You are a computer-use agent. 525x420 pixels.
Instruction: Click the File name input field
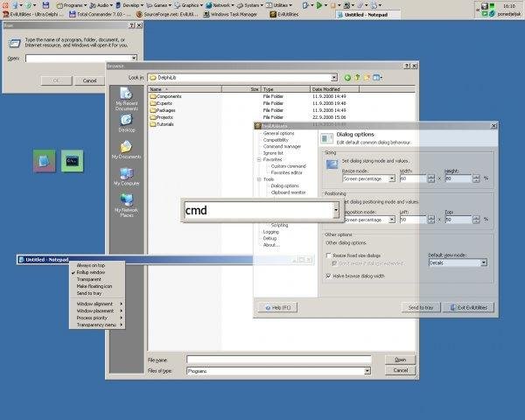279,360
